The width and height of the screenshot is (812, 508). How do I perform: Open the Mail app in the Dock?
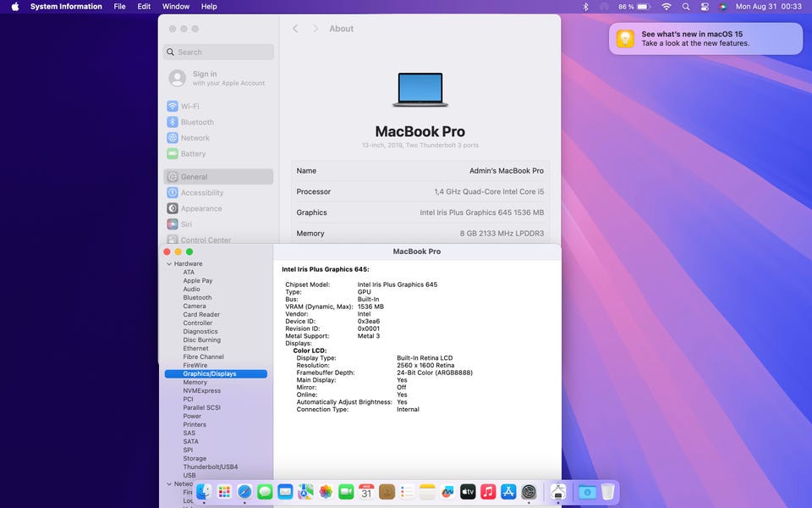point(285,491)
